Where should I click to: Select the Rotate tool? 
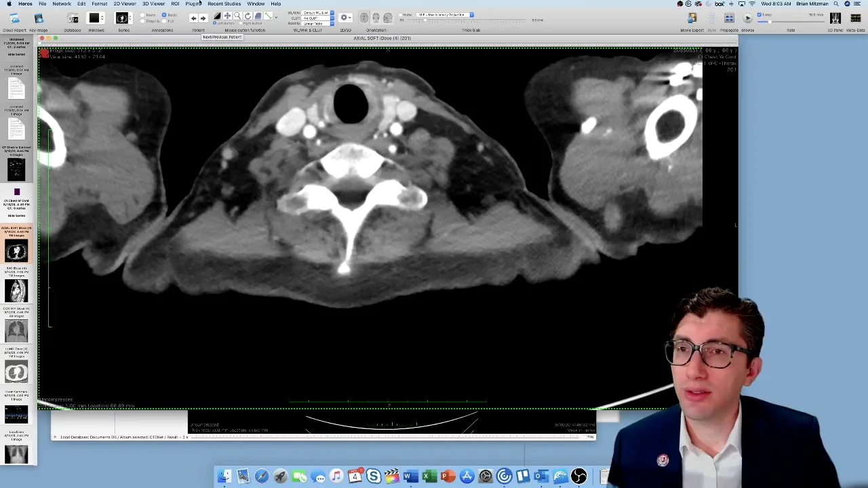pos(248,15)
